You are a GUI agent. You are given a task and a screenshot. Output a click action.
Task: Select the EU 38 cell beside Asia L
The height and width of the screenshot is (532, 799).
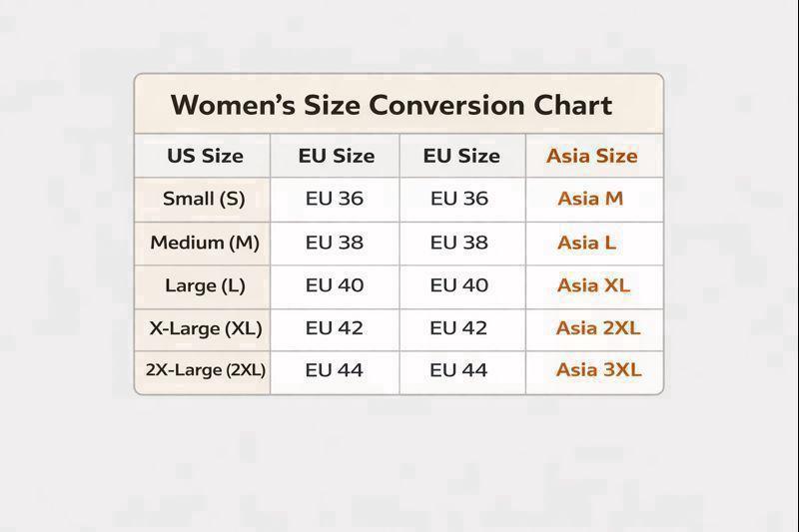459,243
